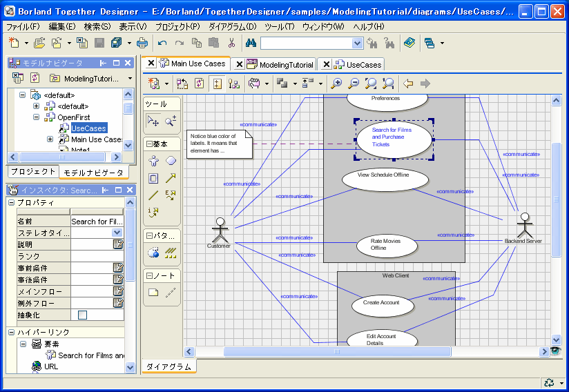
Task: Open the ダイアグラム(D) menu
Action: [233, 26]
